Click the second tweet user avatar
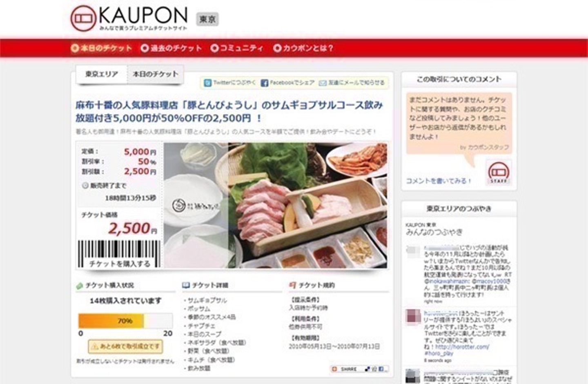 point(413,317)
